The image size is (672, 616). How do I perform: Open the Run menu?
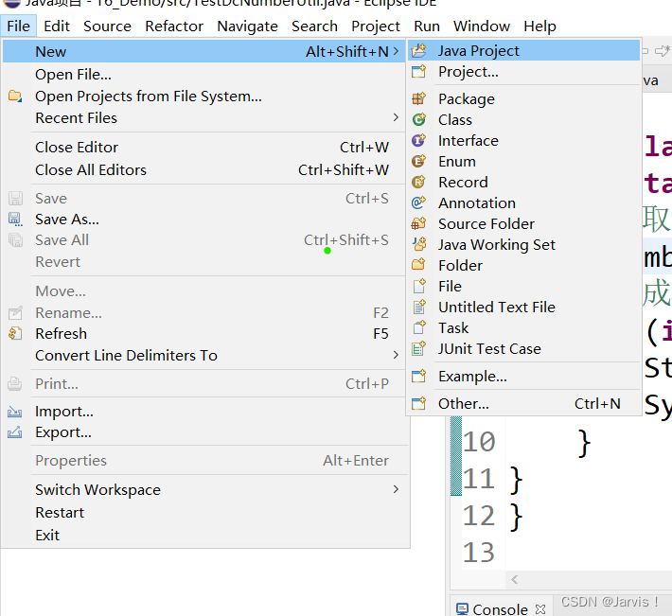pyautogui.click(x=427, y=26)
